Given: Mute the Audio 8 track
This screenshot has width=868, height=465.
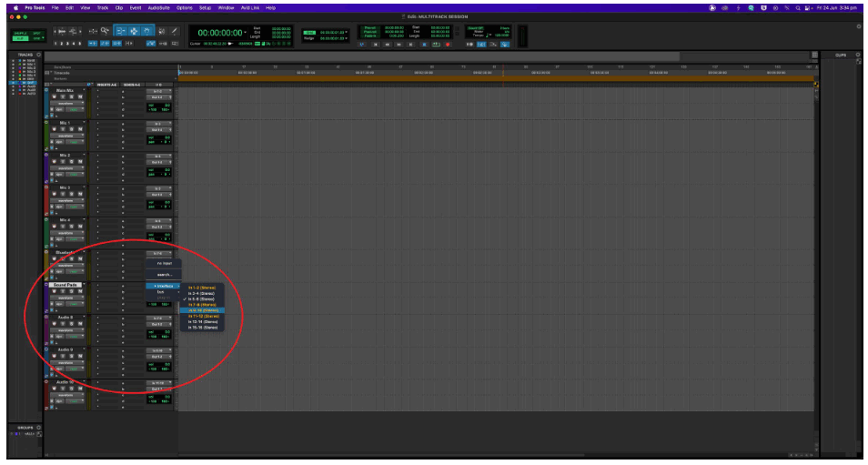Looking at the screenshot, I should [x=80, y=323].
